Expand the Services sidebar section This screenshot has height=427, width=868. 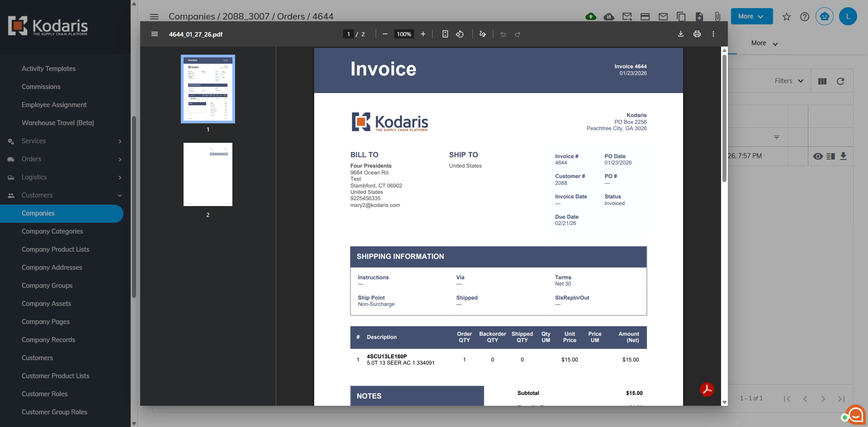click(x=65, y=141)
